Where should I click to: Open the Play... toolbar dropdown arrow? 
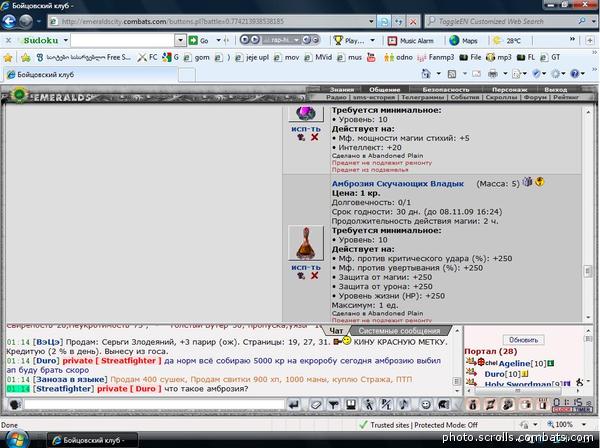372,41
